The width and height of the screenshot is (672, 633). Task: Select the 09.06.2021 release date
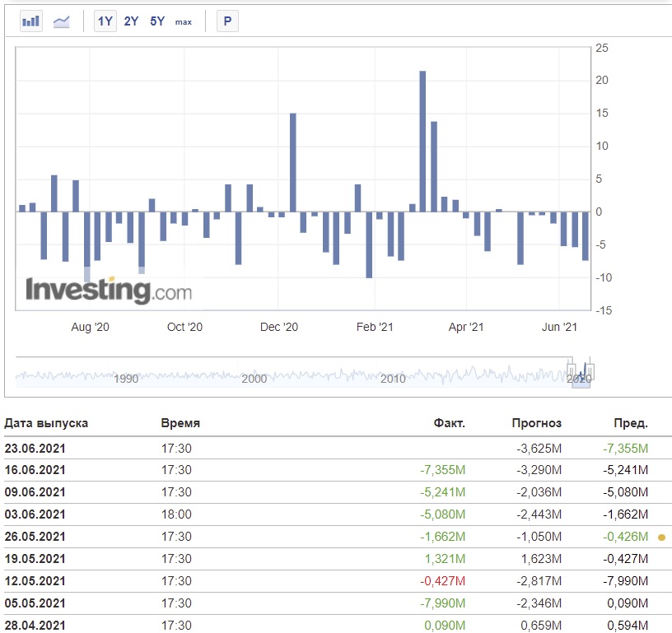tap(35, 492)
